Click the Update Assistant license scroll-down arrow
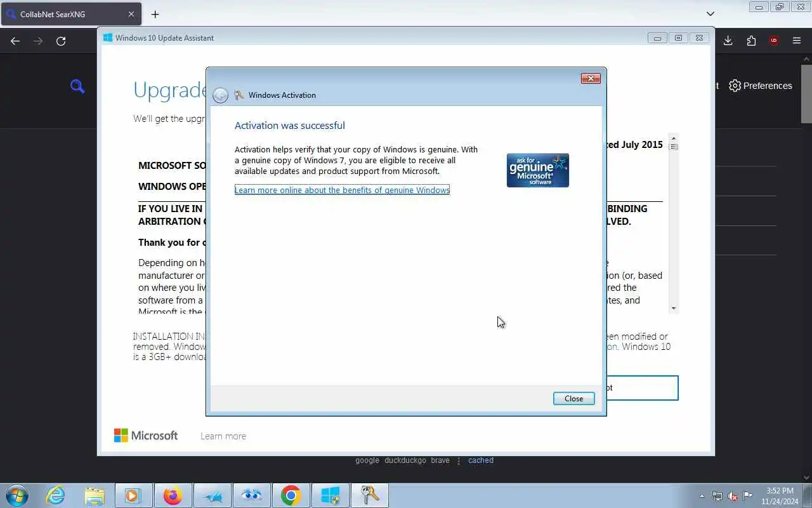 coord(674,308)
